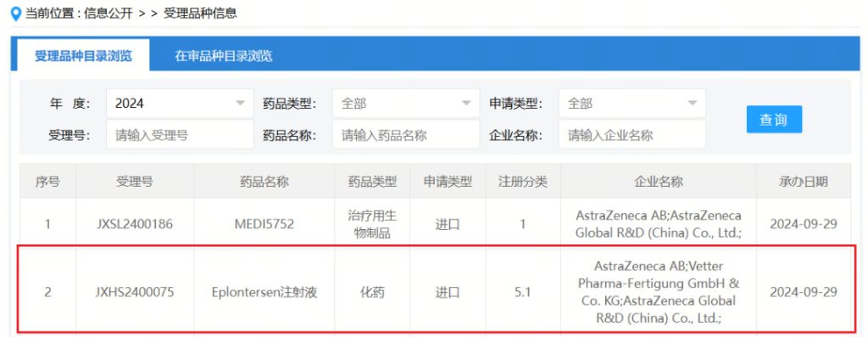Click the 企业名称 column header
Screen dimensions: 868x337
pos(658,182)
